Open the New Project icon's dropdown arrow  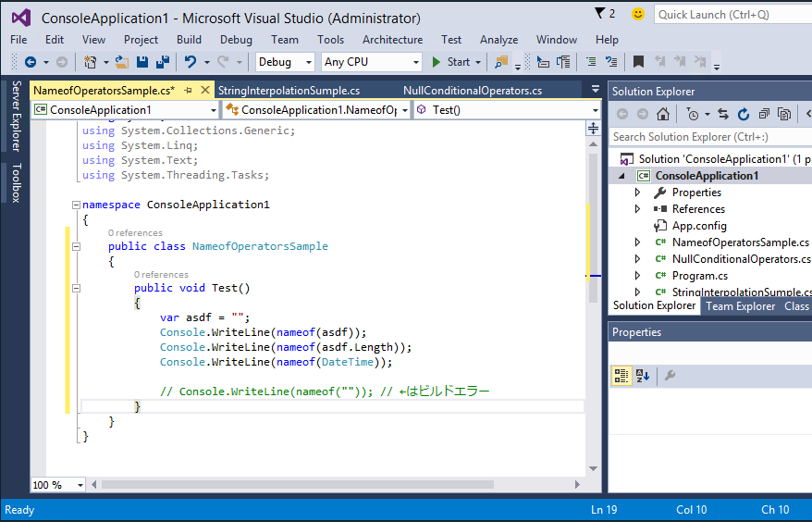(105, 62)
